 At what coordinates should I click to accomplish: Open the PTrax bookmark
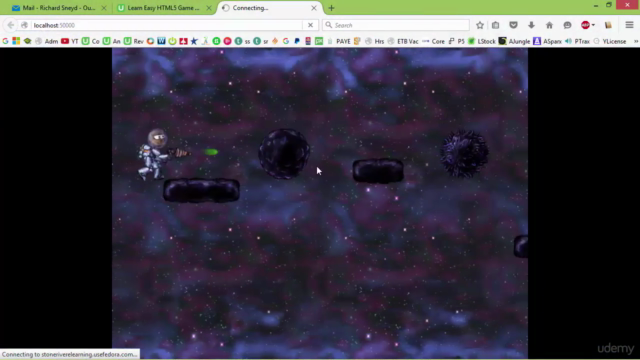click(578, 41)
